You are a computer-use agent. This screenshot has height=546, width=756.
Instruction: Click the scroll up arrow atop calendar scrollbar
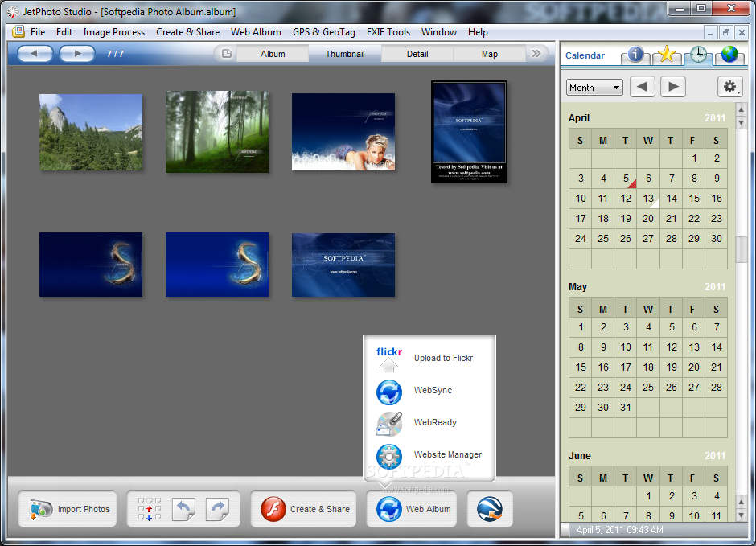pos(741,110)
